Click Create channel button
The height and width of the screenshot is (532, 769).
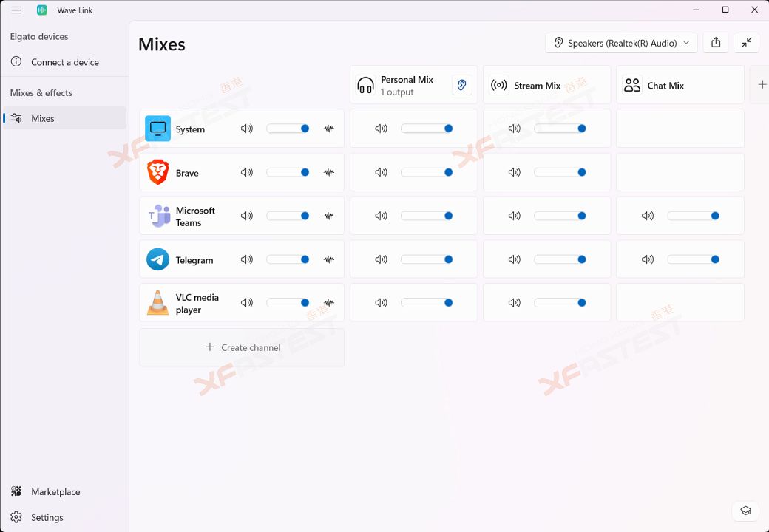click(242, 347)
